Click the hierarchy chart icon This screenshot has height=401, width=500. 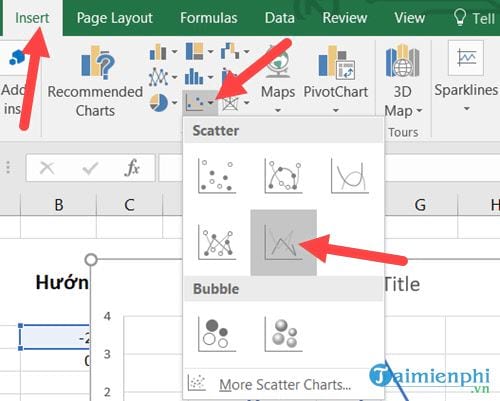194,51
